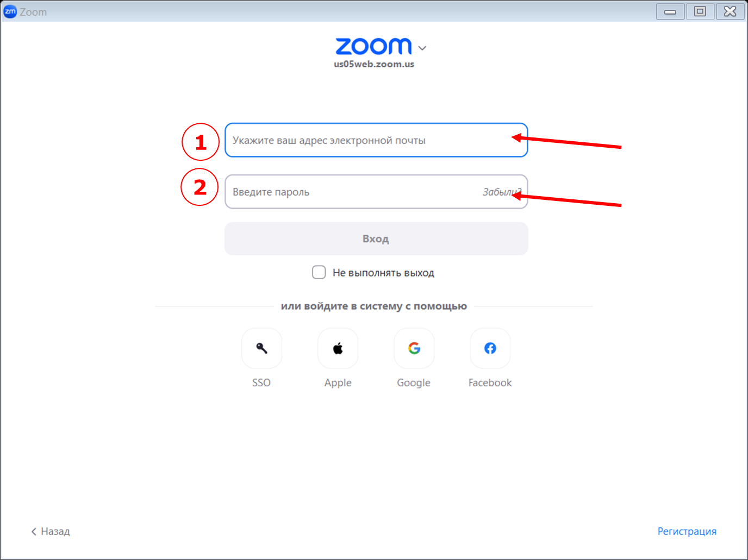Open the us05web.zoom.us domain selector
This screenshot has height=560, width=748.
coord(374,64)
